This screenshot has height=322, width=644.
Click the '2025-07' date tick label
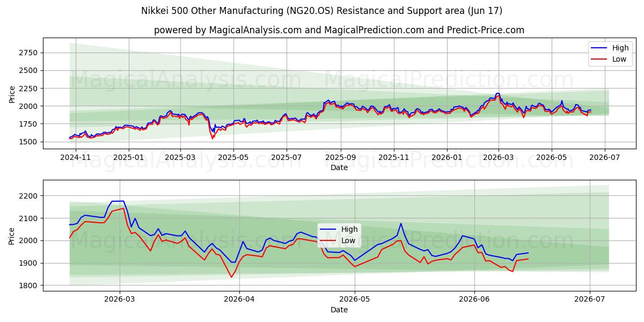pos(287,157)
